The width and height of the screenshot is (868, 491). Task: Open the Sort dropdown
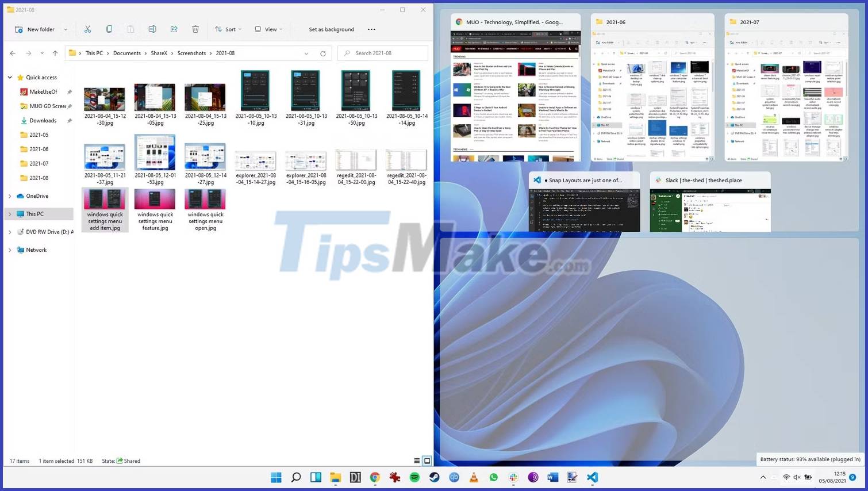click(x=228, y=29)
